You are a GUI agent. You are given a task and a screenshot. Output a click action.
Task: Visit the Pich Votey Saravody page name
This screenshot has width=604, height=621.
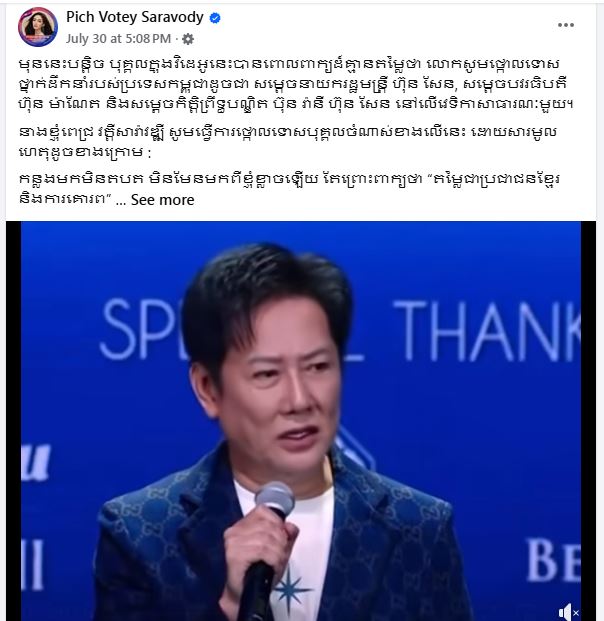pyautogui.click(x=135, y=17)
